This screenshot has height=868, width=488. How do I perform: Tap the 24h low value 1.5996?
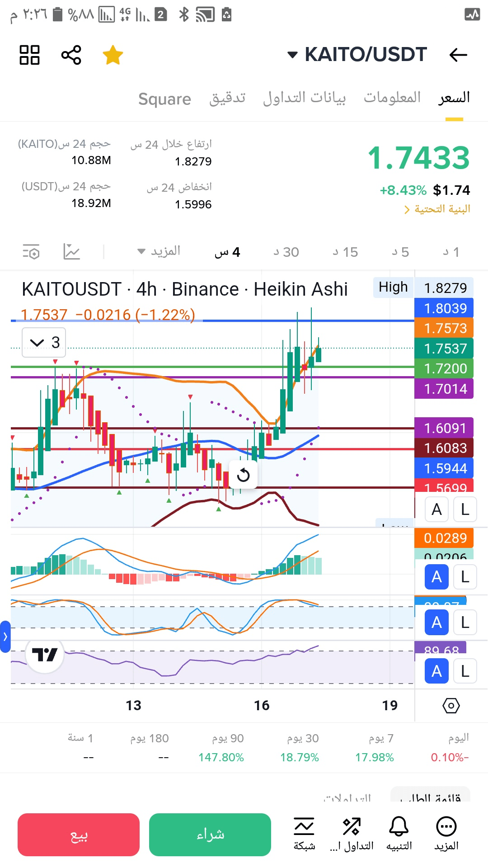193,204
